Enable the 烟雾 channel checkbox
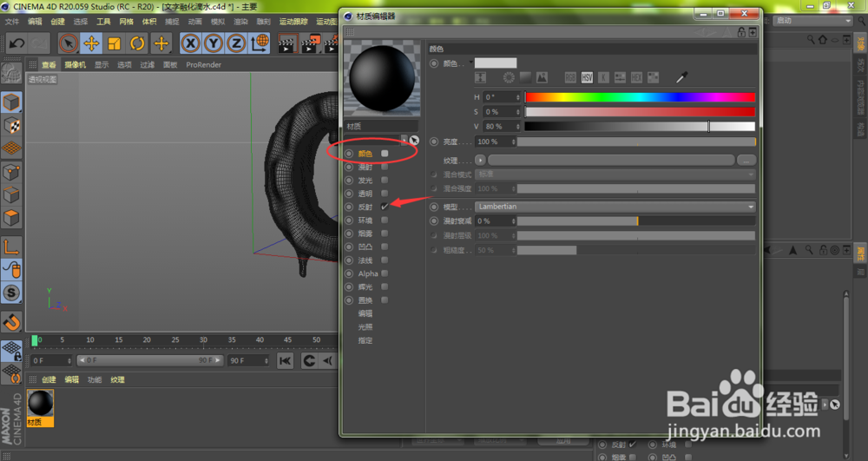868x461 pixels. click(385, 233)
